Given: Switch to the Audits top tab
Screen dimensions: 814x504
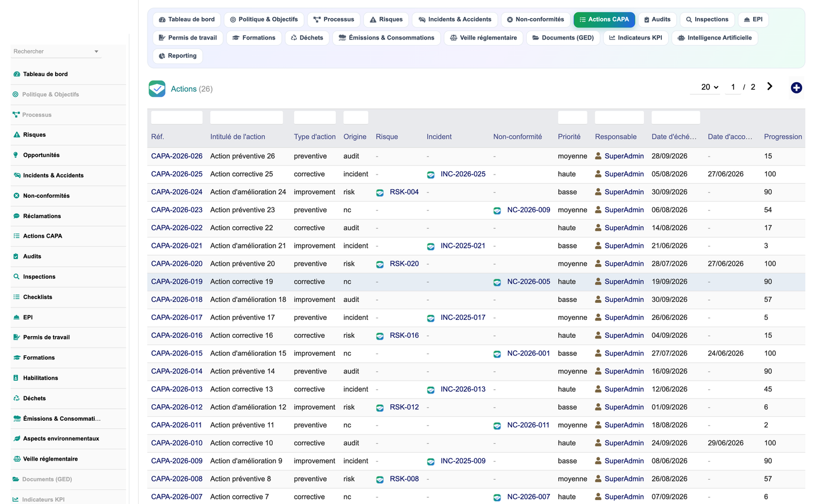Looking at the screenshot, I should coord(657,20).
